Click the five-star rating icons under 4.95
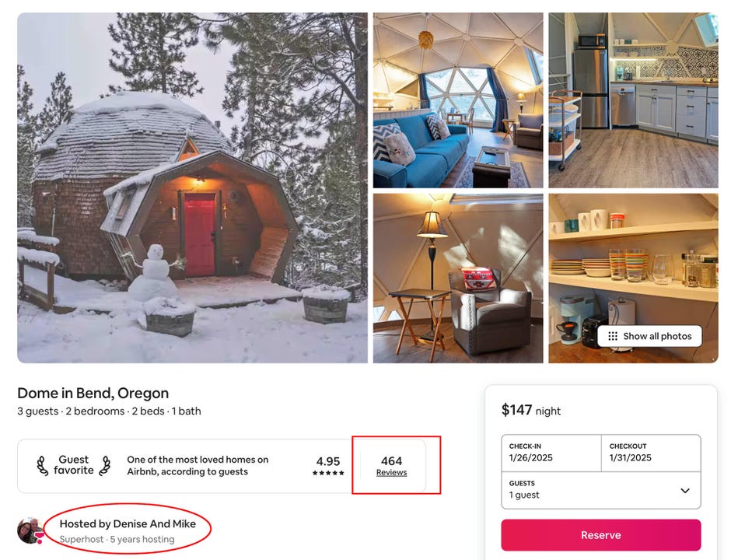Screen dimensions: 731x560 328,473
